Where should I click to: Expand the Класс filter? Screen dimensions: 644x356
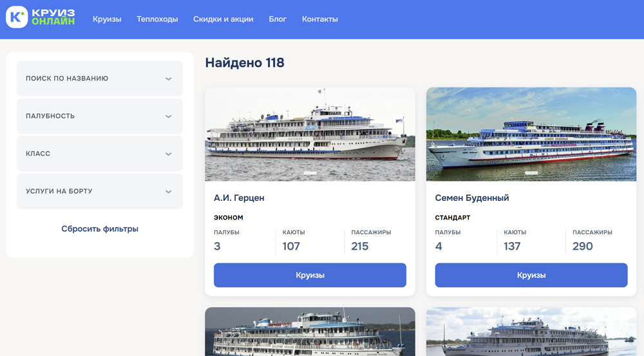pos(100,154)
